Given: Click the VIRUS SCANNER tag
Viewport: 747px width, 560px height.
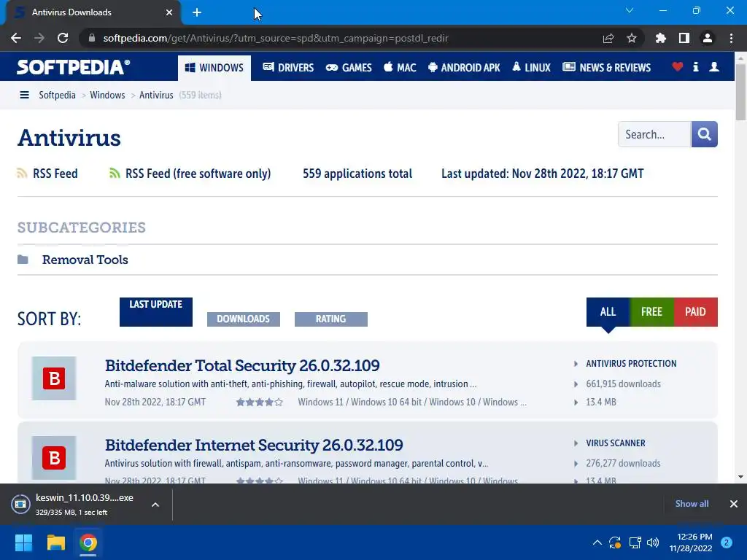Looking at the screenshot, I should [x=616, y=443].
